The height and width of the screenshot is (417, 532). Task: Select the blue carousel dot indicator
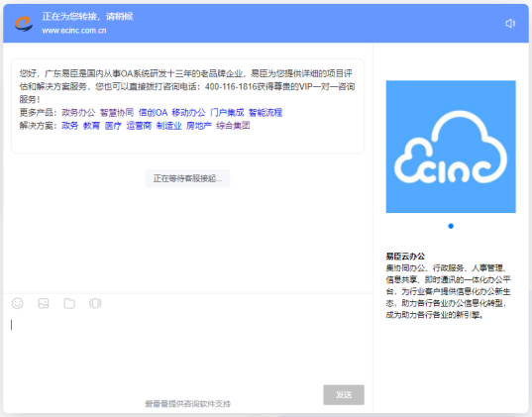pos(451,226)
